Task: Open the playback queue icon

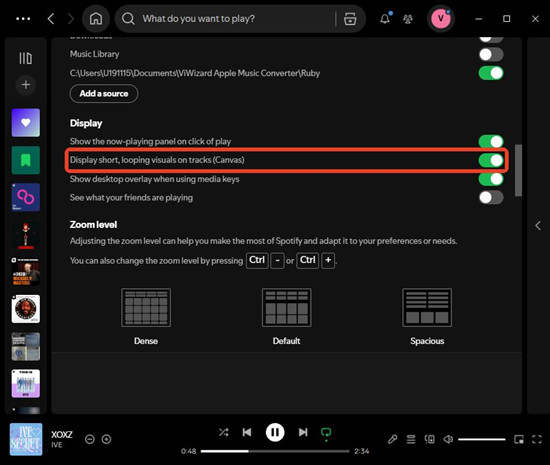Action: 411,439
